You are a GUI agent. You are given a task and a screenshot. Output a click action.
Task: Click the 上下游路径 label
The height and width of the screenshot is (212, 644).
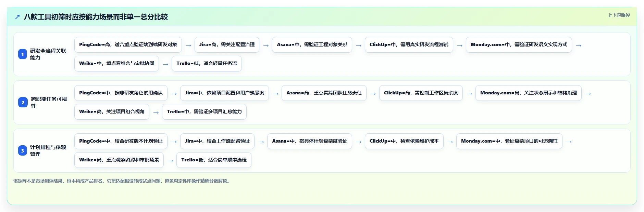pos(619,15)
